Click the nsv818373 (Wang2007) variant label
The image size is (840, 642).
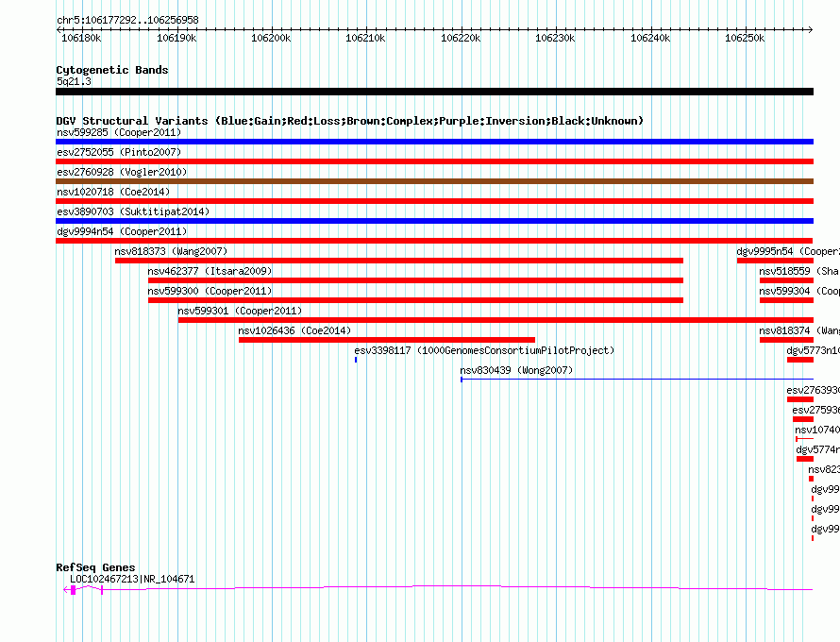pyautogui.click(x=171, y=251)
